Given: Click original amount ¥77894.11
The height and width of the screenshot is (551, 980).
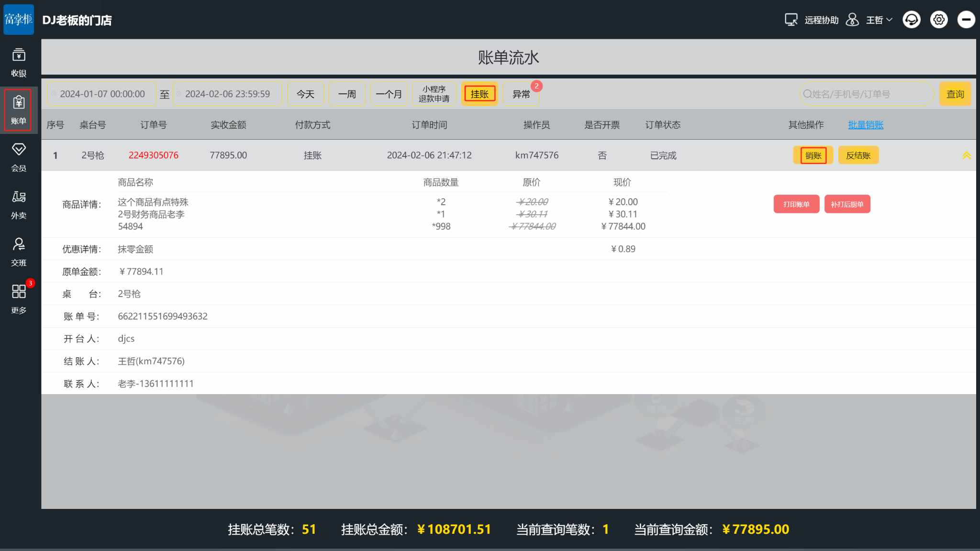Looking at the screenshot, I should 141,272.
